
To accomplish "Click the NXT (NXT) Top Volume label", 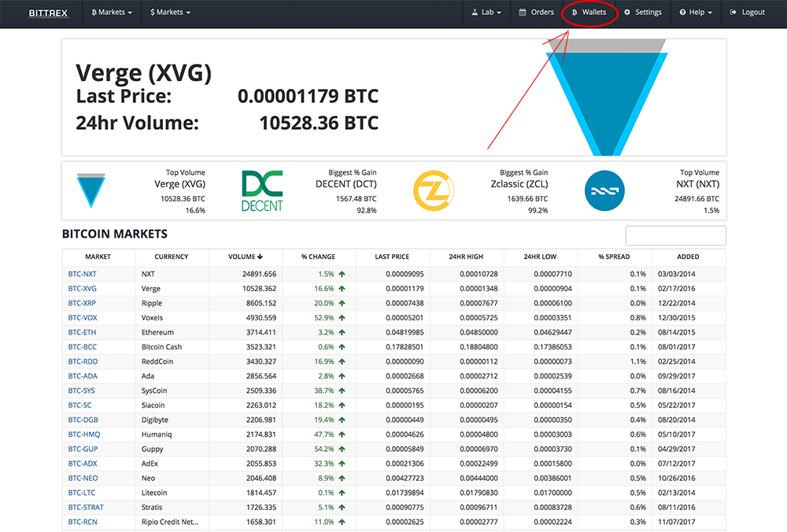I will (x=697, y=184).
